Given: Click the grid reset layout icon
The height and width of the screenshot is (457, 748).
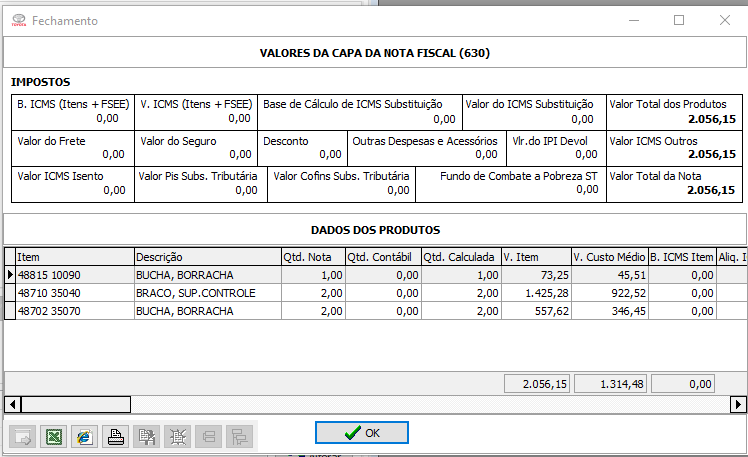Looking at the screenshot, I should click(177, 436).
